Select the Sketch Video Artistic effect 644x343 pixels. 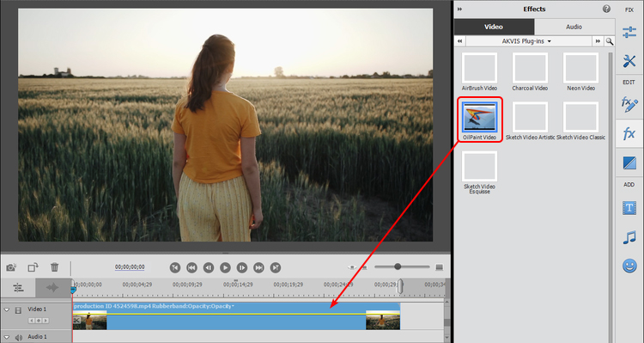[530, 121]
